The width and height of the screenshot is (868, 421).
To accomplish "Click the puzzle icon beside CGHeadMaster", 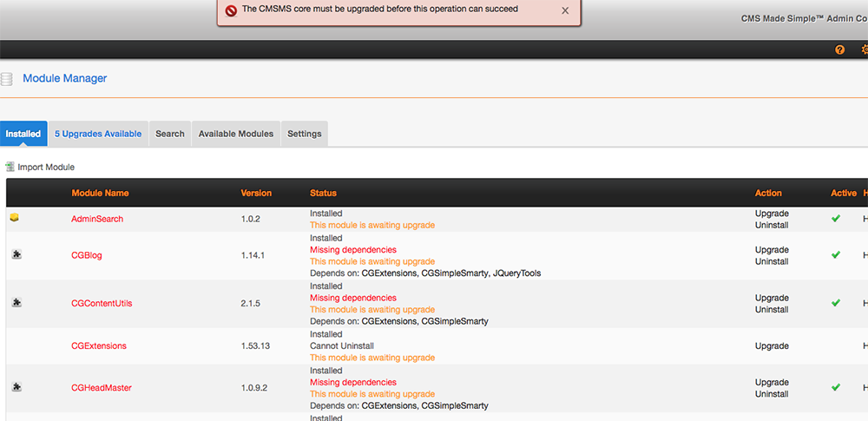I will tap(16, 387).
